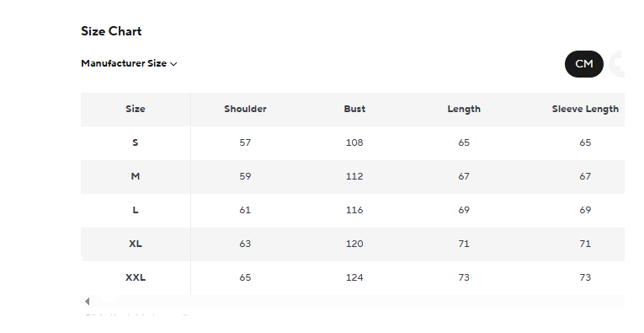Select the S size row label
Image resolution: width=644 pixels, height=333 pixels.
[136, 142]
